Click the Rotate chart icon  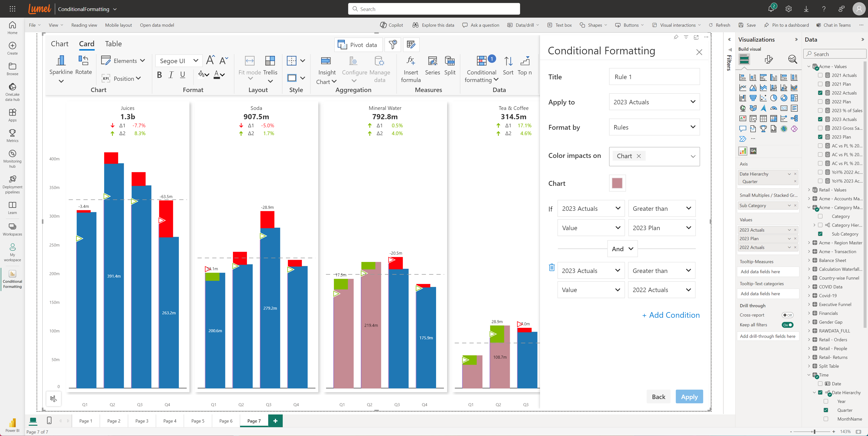(83, 61)
